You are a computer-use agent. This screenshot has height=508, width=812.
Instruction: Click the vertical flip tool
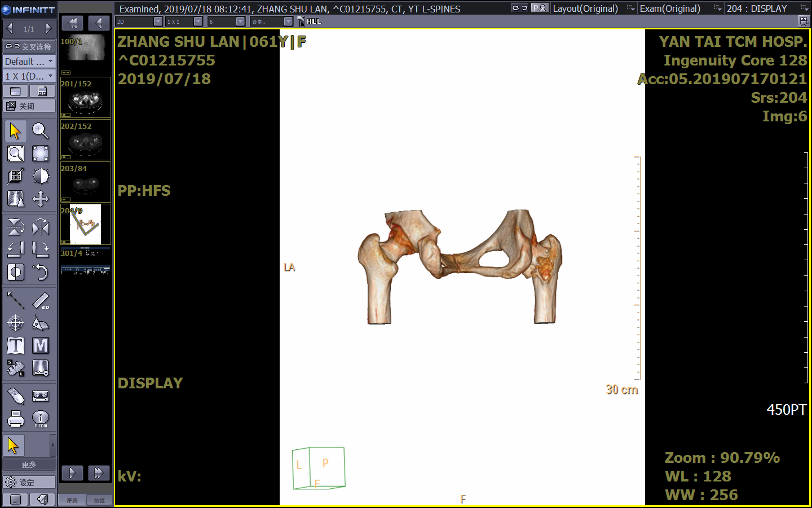click(x=16, y=227)
